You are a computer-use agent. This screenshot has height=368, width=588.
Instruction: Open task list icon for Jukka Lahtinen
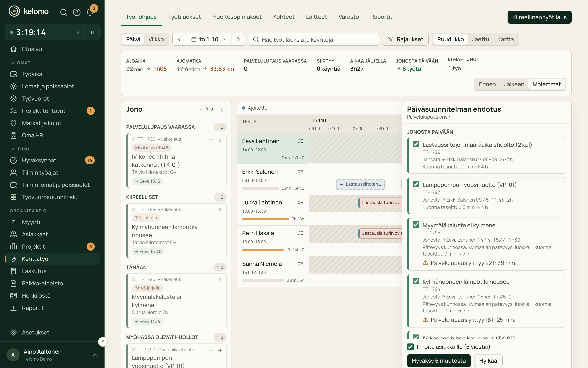click(301, 202)
